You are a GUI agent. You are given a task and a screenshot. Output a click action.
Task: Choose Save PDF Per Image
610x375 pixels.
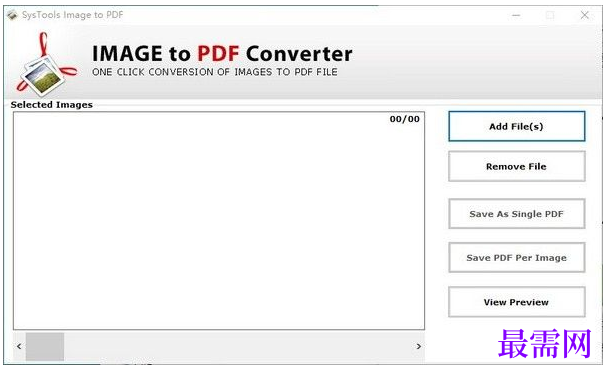click(516, 258)
